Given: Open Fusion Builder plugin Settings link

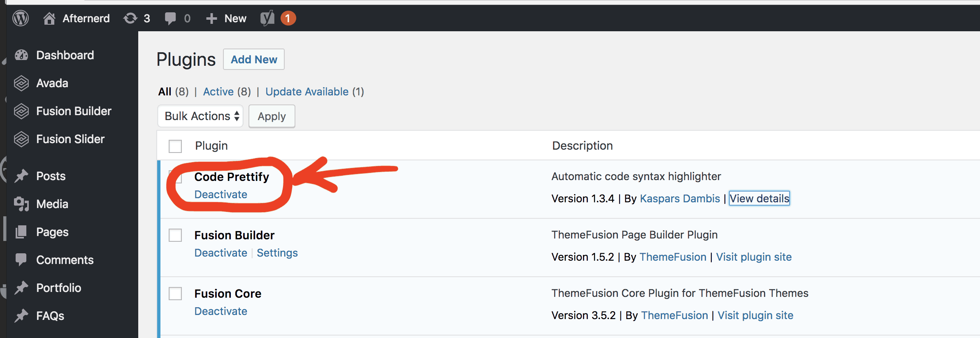Looking at the screenshot, I should click(277, 253).
